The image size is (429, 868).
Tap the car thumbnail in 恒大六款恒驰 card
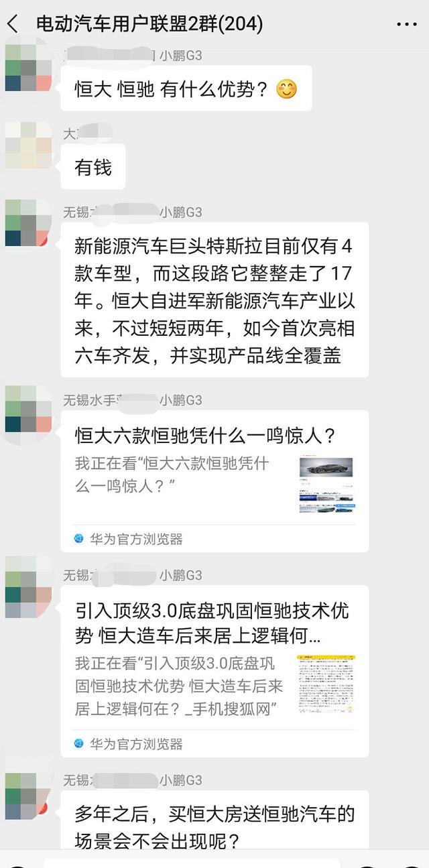pos(326,485)
